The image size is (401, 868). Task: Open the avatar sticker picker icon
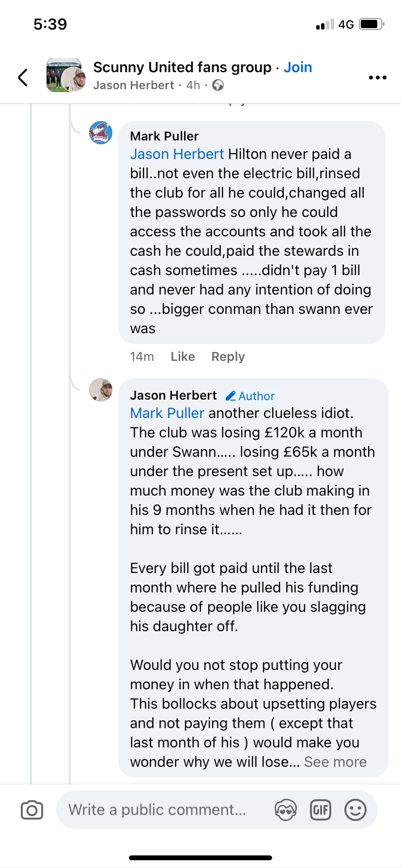click(x=285, y=810)
